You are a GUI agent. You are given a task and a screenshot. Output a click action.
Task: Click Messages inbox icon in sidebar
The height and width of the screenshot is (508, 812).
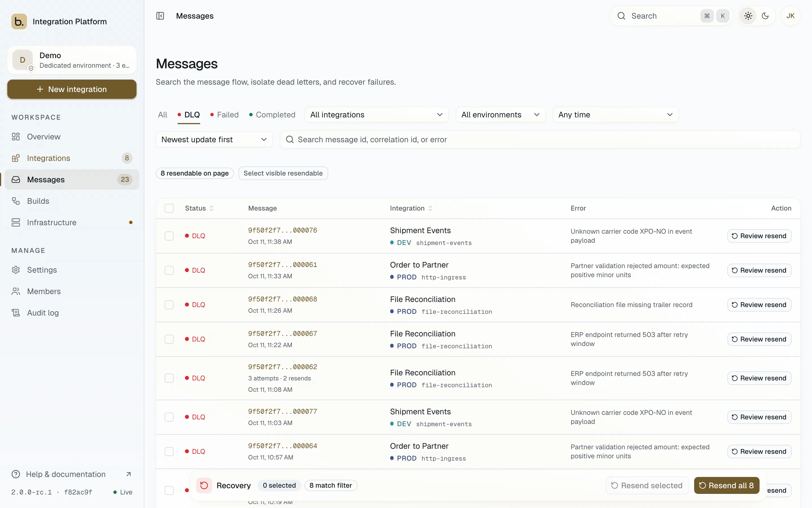click(x=16, y=180)
